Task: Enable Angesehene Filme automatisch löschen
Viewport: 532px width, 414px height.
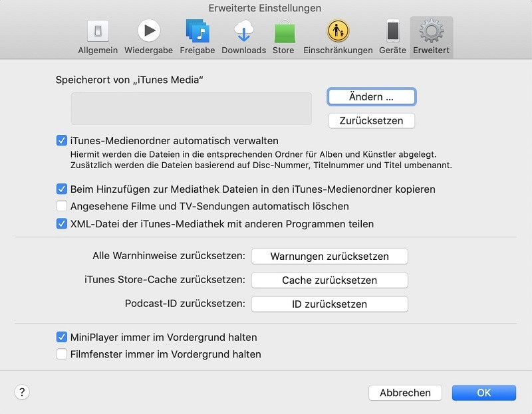Action: [x=61, y=206]
